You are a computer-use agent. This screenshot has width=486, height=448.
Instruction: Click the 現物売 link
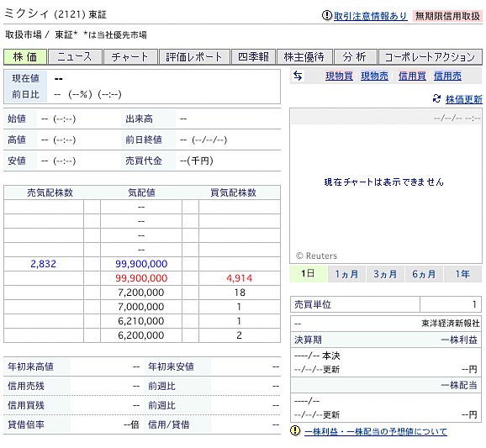374,76
